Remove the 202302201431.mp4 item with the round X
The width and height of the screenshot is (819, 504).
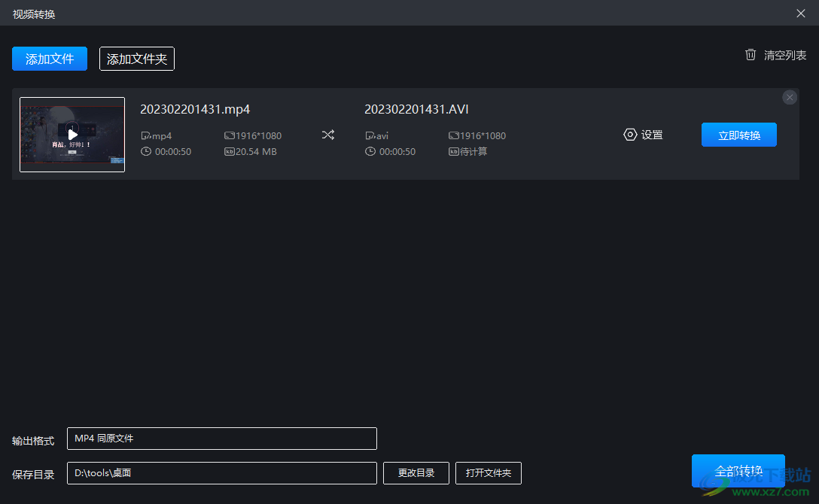point(789,97)
